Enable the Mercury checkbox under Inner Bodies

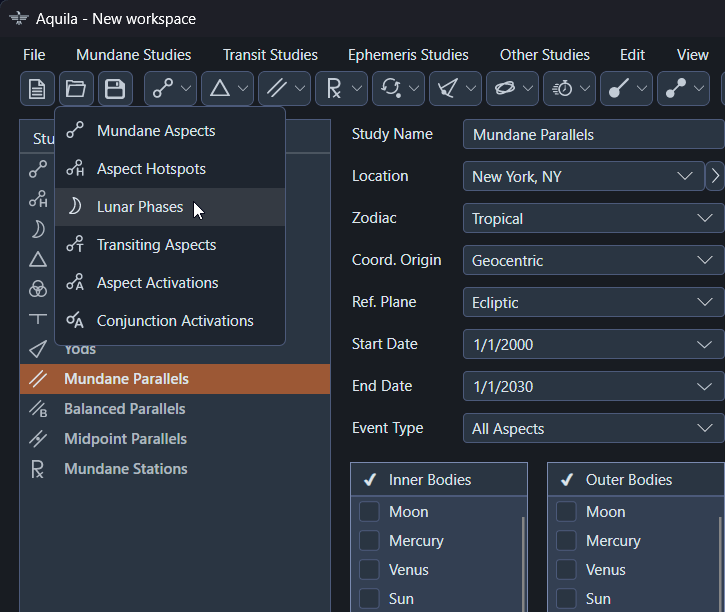370,541
